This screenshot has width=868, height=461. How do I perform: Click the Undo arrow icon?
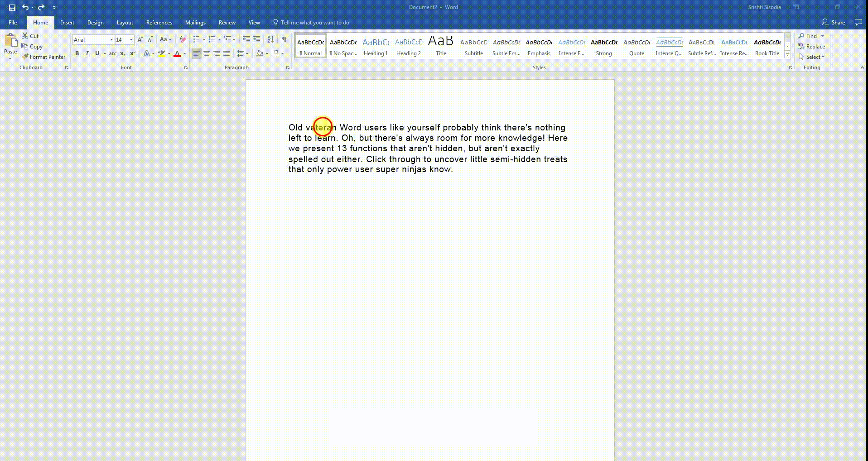pos(25,7)
